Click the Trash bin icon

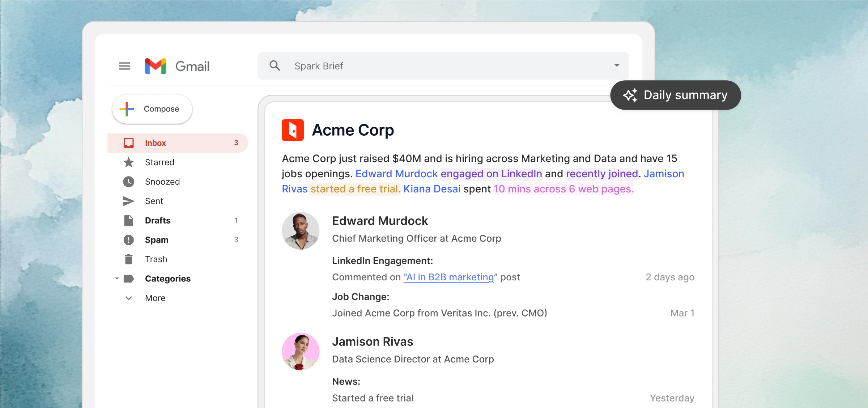[128, 259]
